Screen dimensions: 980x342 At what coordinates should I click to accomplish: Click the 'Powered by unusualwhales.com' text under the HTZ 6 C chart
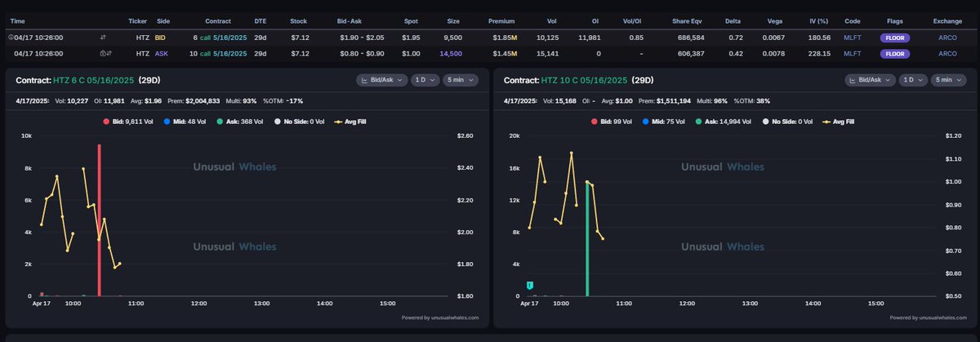pyautogui.click(x=440, y=318)
